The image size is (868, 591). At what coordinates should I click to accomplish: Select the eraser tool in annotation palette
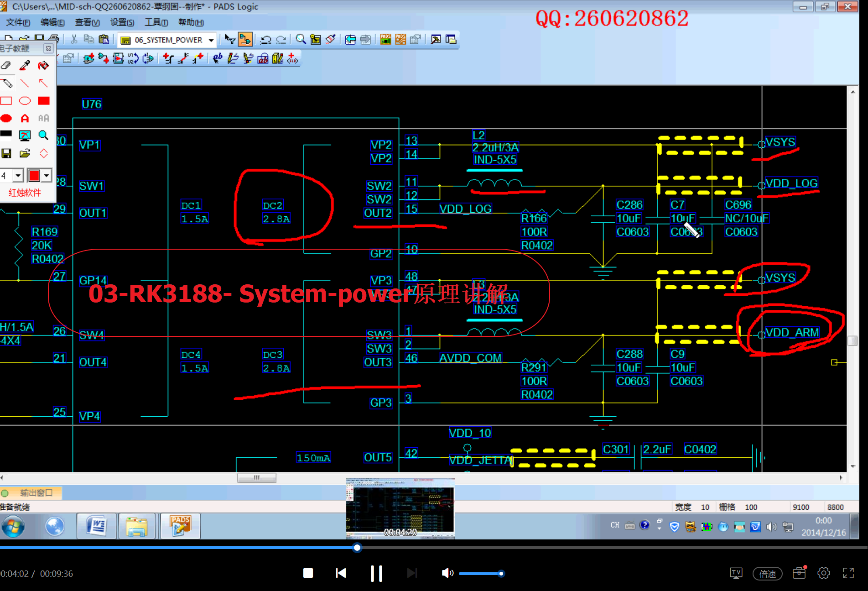click(6, 65)
